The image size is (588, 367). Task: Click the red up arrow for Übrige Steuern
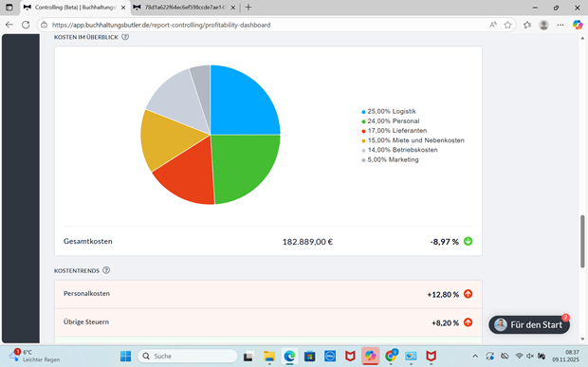tap(468, 322)
